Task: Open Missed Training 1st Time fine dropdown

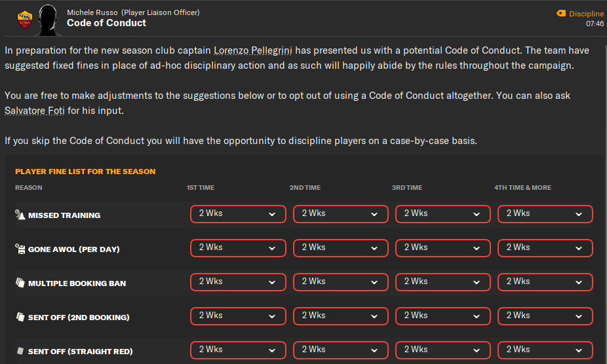Action: pyautogui.click(x=238, y=213)
